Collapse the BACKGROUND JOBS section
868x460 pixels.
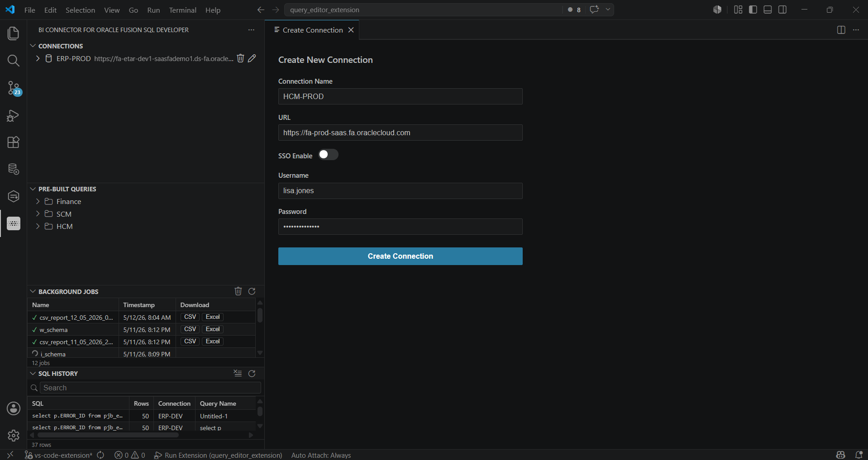click(33, 291)
